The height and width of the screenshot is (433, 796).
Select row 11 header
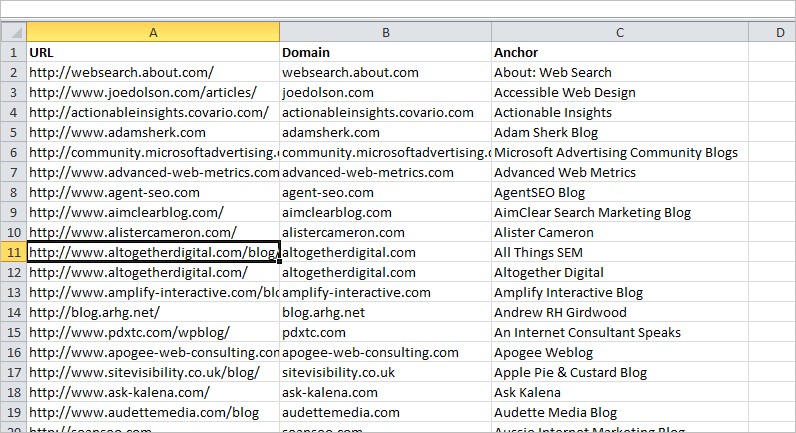point(14,252)
